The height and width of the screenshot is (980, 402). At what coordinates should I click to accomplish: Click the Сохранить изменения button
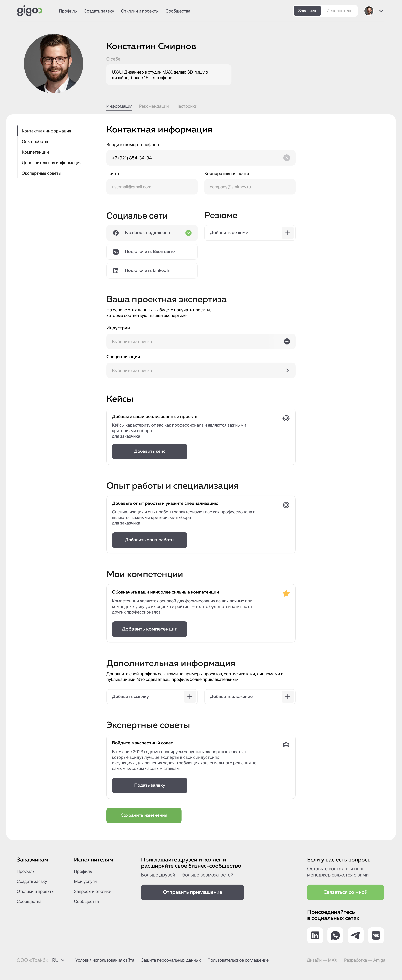pos(144,815)
